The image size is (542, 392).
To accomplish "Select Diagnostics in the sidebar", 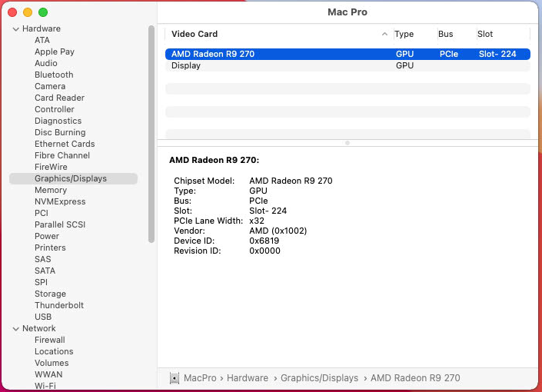I will (58, 121).
